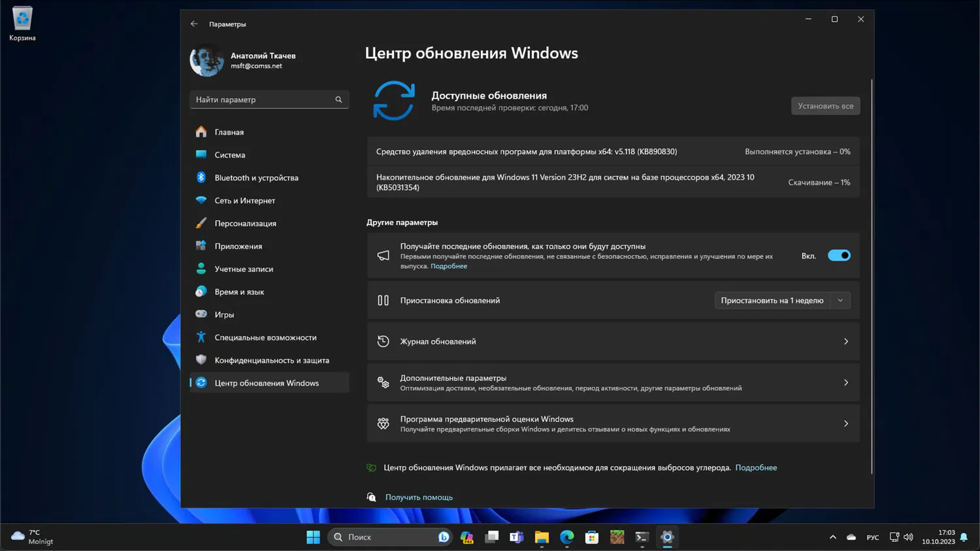Go back with the Settings back arrow
The height and width of the screenshot is (551, 980).
pyautogui.click(x=194, y=24)
